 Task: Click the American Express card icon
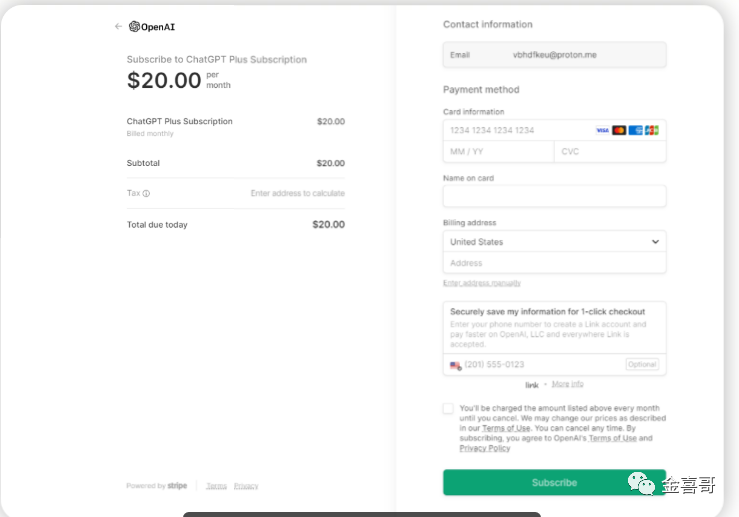[x=635, y=130]
